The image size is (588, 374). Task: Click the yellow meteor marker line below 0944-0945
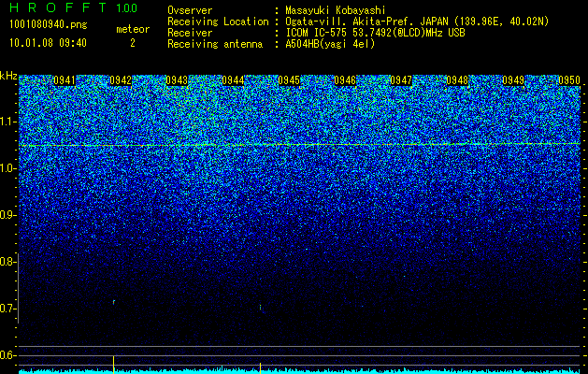[260, 367]
